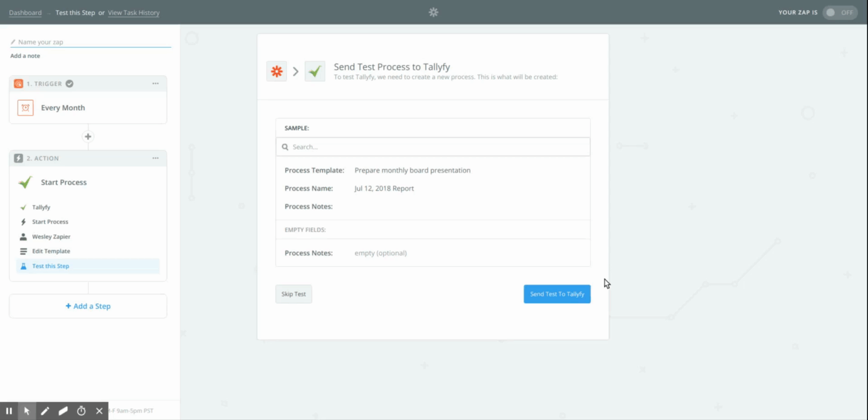868x420 pixels.
Task: Select Start Process action title
Action: [x=64, y=183]
